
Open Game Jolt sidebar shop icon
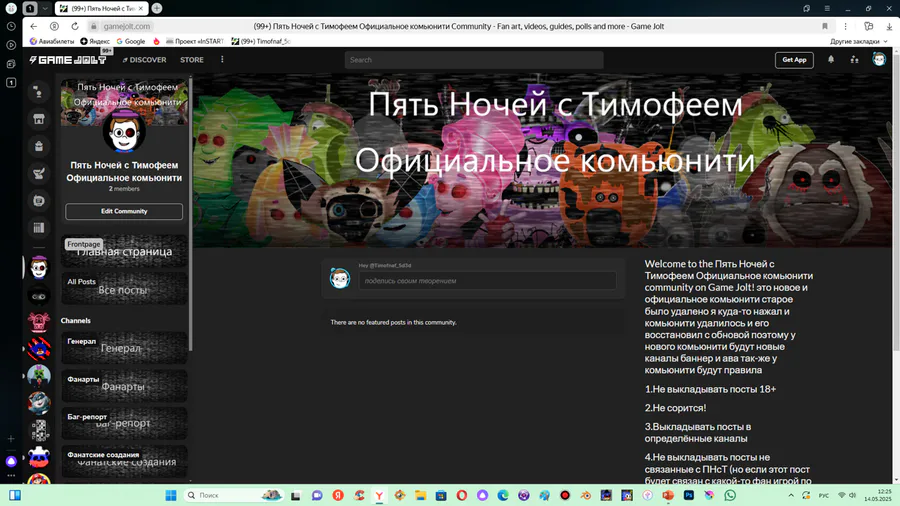click(x=38, y=119)
